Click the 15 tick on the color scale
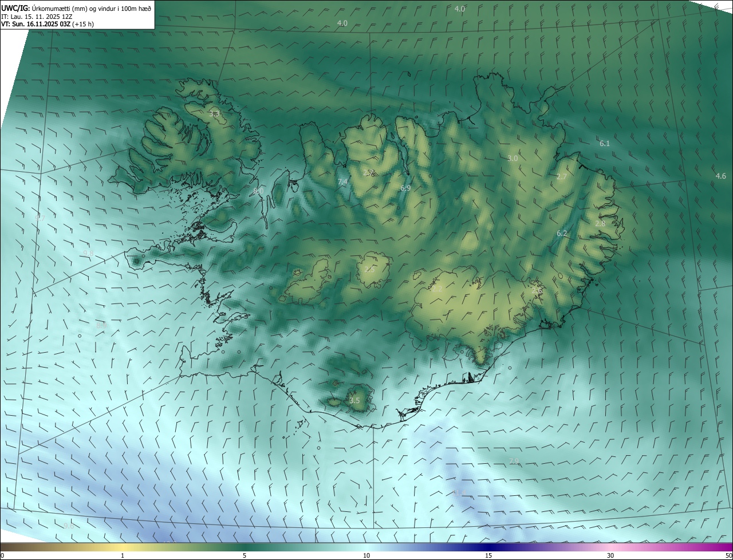 pyautogui.click(x=488, y=555)
